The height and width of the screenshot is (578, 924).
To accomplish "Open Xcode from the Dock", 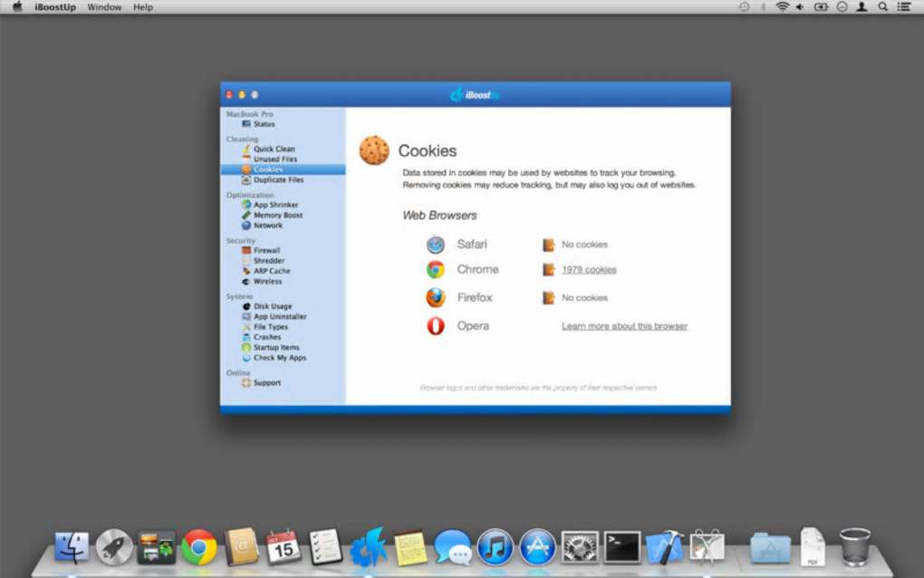I will click(x=665, y=547).
